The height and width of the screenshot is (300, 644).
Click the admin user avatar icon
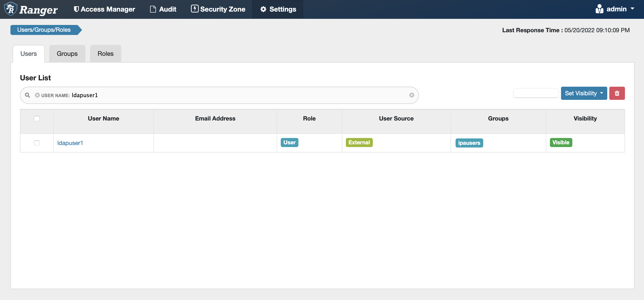tap(599, 9)
